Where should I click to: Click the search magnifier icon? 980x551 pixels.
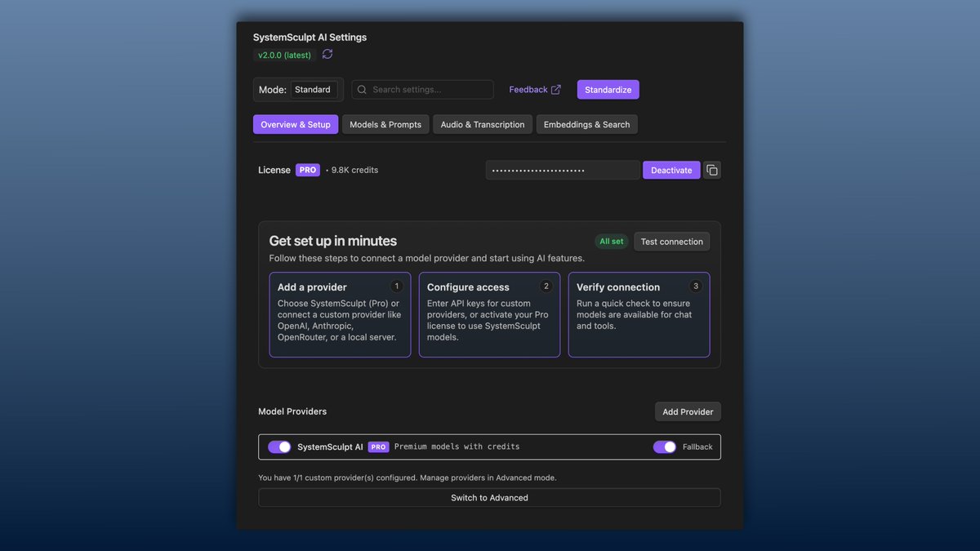click(363, 90)
